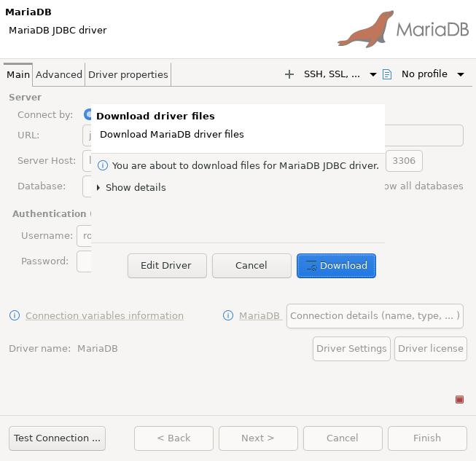Click the info icon in download message
Image resolution: width=476 pixels, height=461 pixels.
[103, 165]
